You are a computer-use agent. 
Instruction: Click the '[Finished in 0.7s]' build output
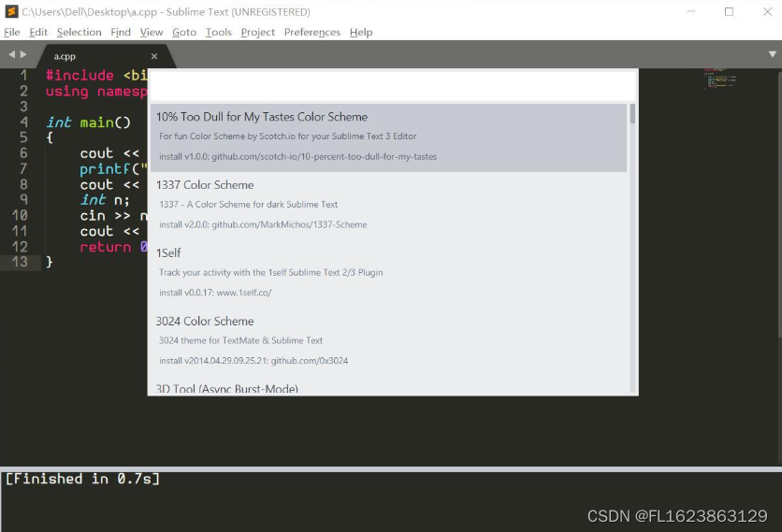pos(83,479)
